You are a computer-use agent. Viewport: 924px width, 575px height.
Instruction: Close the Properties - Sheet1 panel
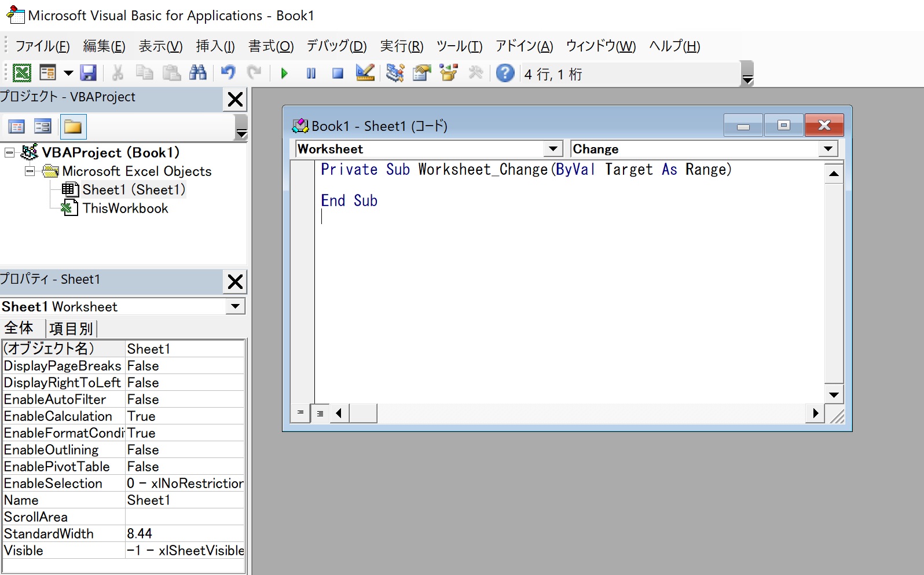click(235, 282)
